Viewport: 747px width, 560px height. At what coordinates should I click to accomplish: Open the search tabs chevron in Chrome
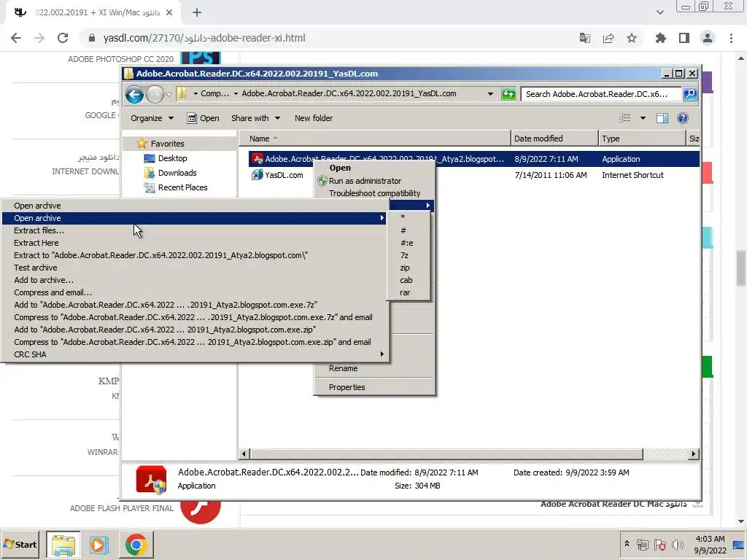659,12
